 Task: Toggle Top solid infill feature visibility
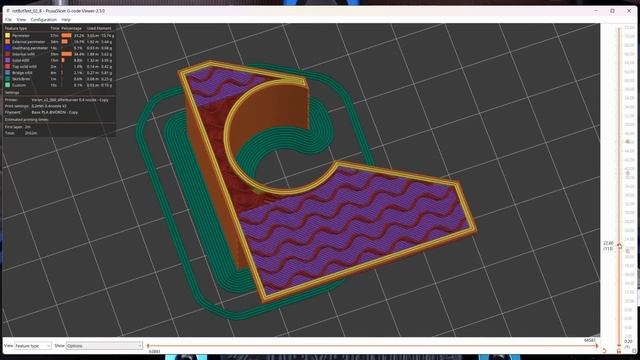point(59,66)
